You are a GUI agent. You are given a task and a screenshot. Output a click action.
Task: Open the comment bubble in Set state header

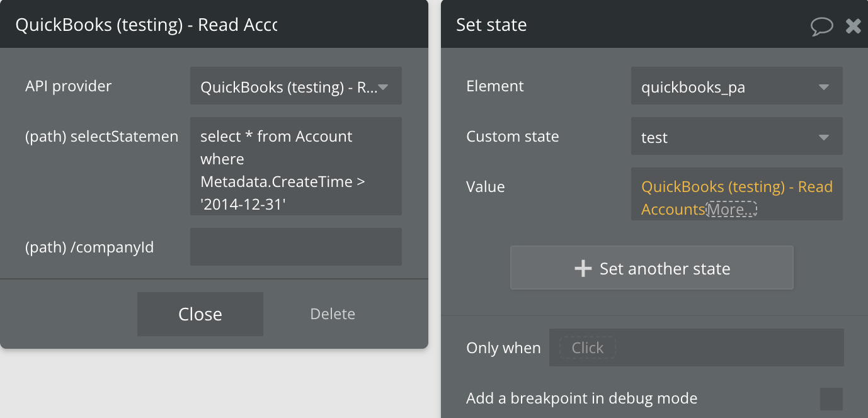(821, 26)
